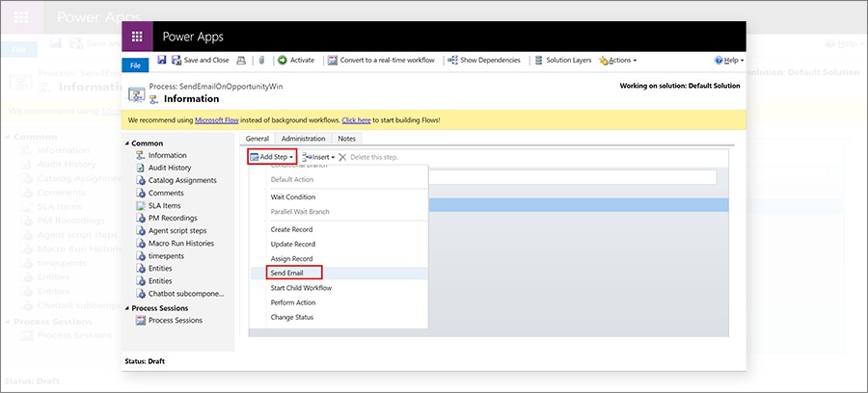Open Macro Run Histories in sidebar

[x=180, y=243]
